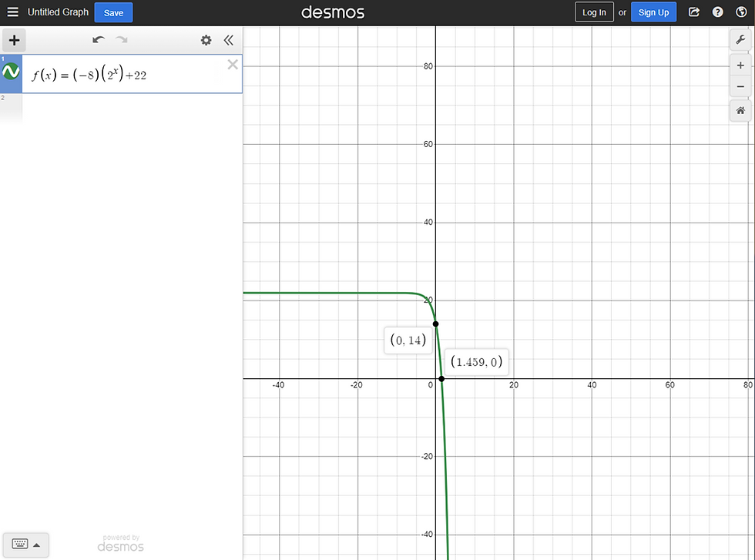Zoom out on the graph
Viewport: 755px width, 560px height.
[740, 86]
